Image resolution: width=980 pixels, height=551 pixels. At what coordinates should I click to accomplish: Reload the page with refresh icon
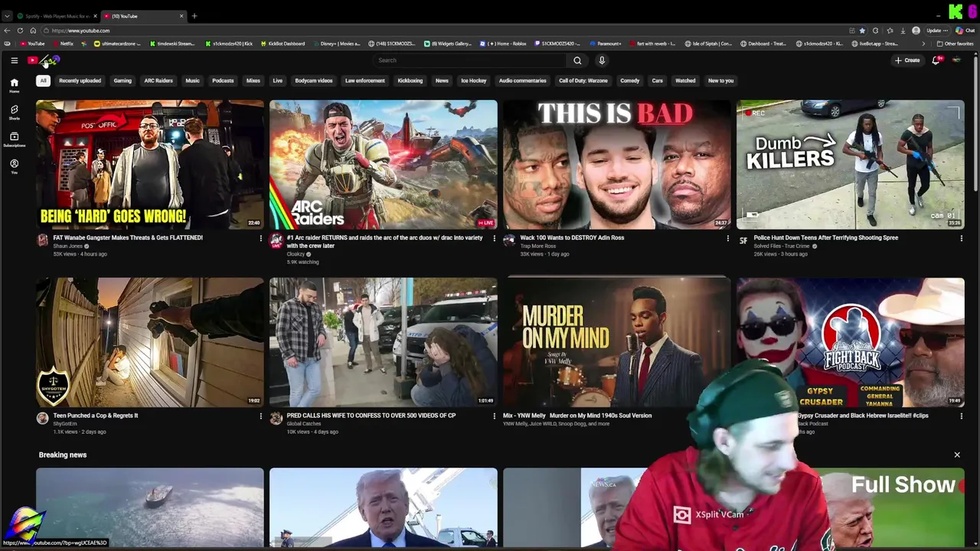pyautogui.click(x=19, y=31)
